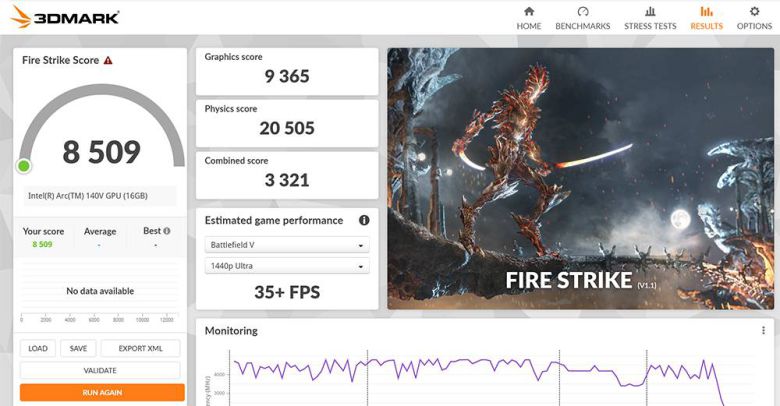Click the VALIDATE button
Image resolution: width=780 pixels, height=406 pixels.
point(100,370)
